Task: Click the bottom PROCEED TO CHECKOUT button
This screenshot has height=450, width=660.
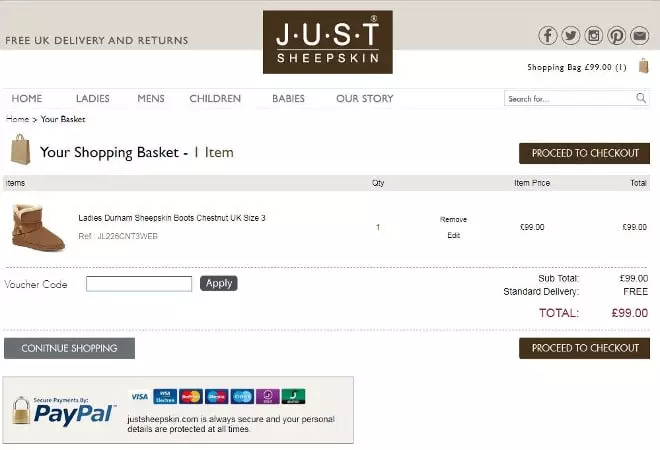Action: [x=584, y=348]
